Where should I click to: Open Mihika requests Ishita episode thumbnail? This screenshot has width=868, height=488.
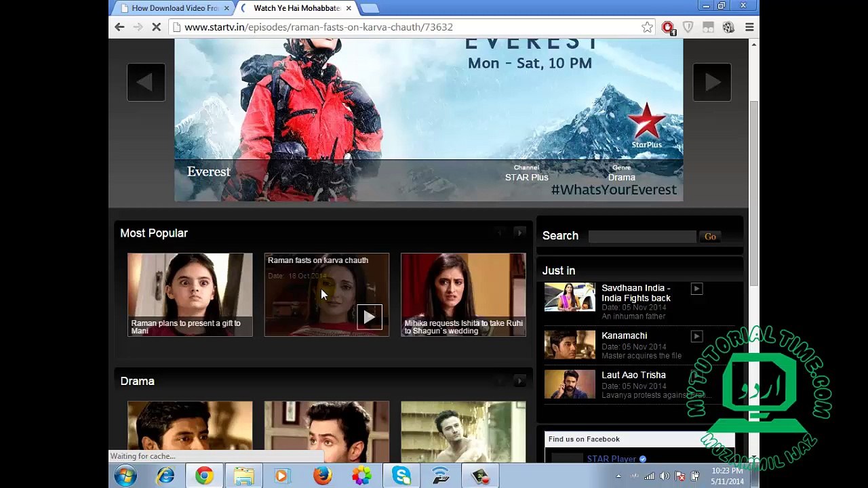[463, 295]
